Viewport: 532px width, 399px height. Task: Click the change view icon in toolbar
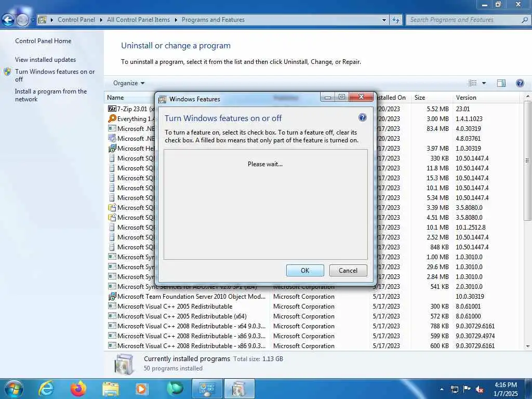pyautogui.click(x=472, y=83)
